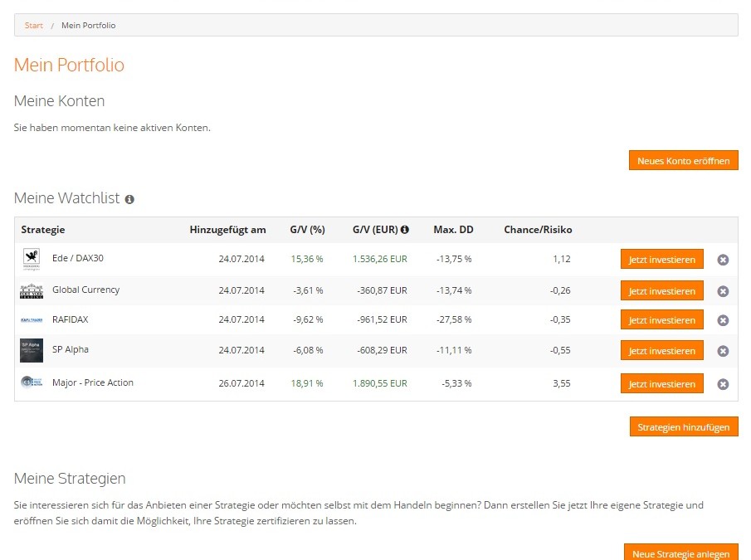751x560 pixels.
Task: Go to Start in the breadcrumb
Action: coord(34,26)
